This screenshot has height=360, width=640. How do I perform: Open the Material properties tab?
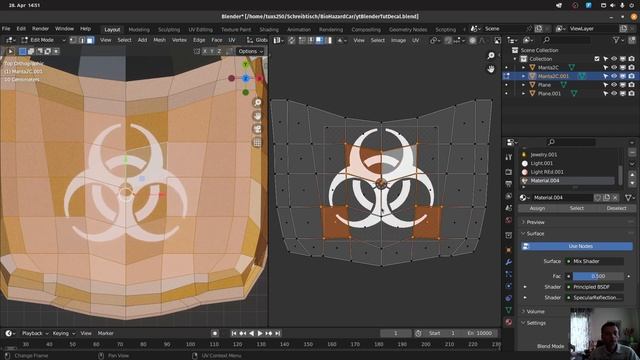(509, 322)
